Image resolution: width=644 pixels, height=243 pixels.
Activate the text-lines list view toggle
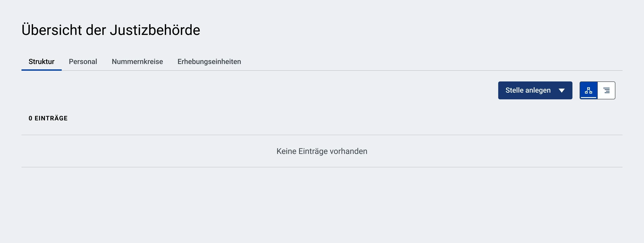point(606,90)
